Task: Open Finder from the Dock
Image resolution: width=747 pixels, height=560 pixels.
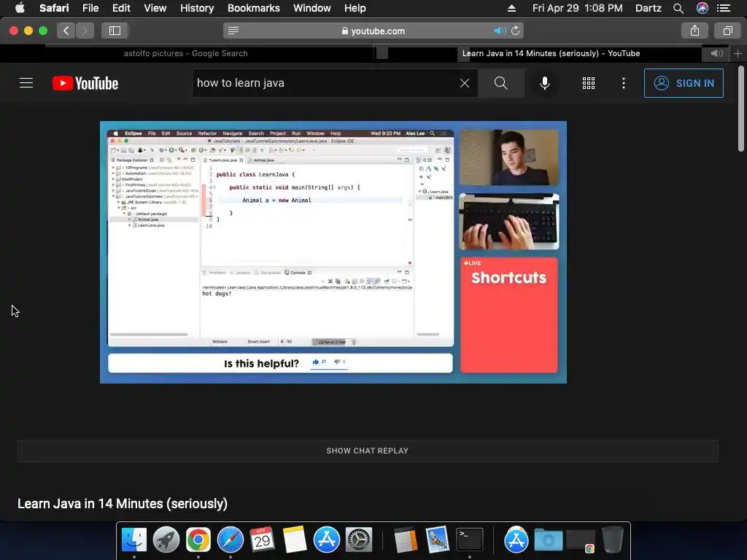Action: click(134, 540)
